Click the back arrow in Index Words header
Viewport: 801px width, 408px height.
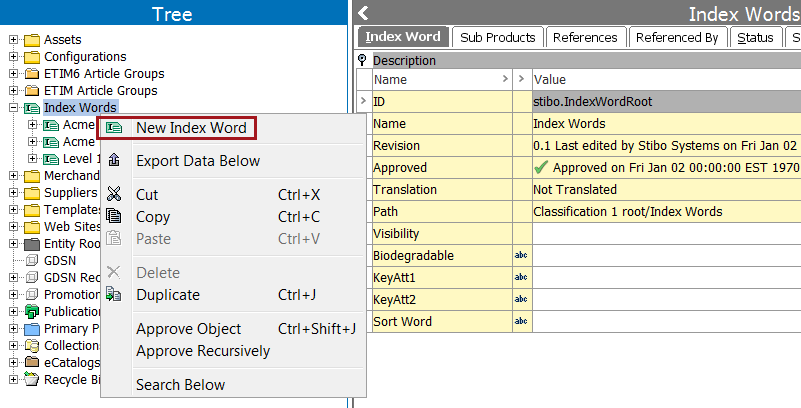[364, 14]
